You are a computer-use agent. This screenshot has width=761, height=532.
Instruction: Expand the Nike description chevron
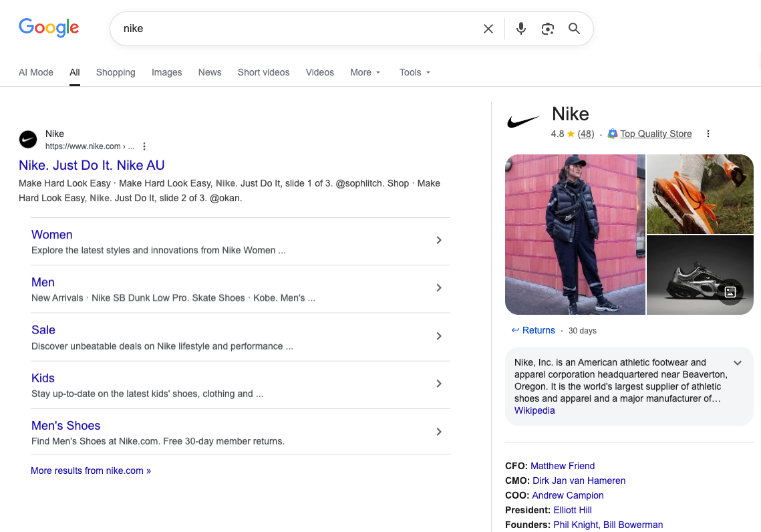click(x=737, y=363)
